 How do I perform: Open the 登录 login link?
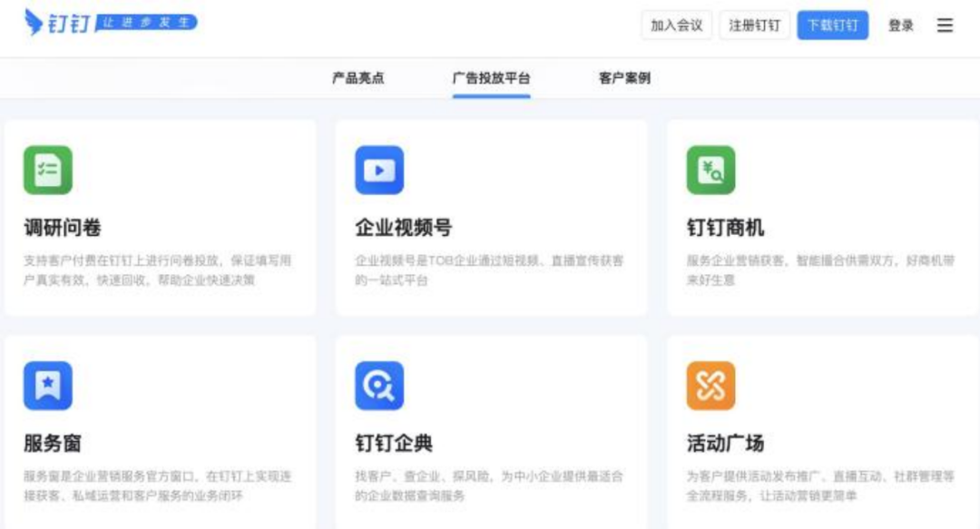pos(901,25)
